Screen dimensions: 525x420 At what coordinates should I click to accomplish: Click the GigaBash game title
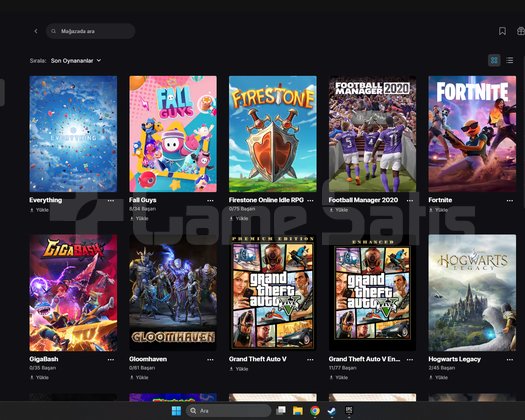(44, 359)
